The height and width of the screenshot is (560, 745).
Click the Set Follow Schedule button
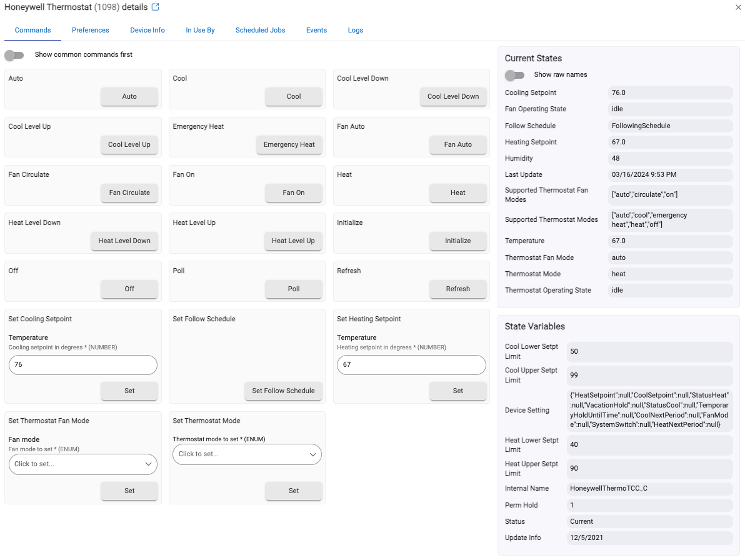click(284, 391)
